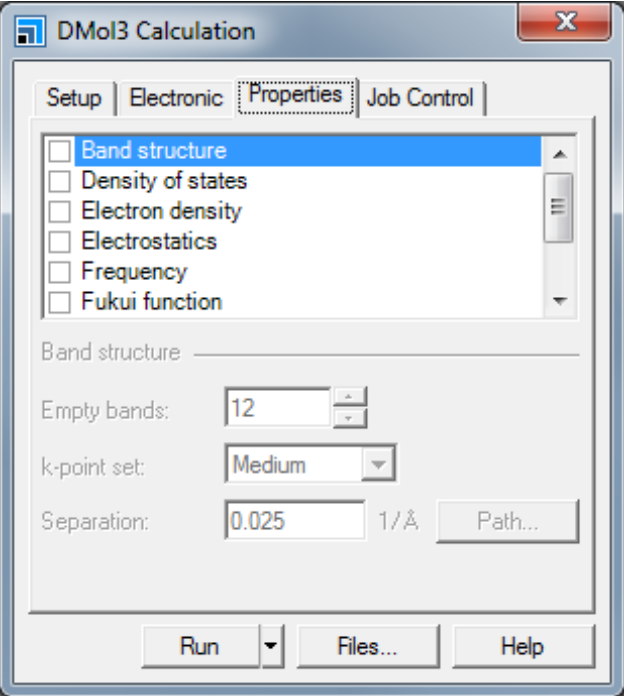Open the Electronic tab

176,98
